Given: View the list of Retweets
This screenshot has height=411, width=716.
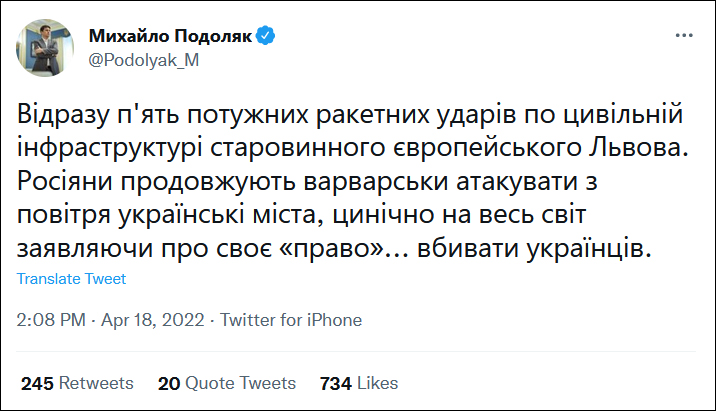Looking at the screenshot, I should 96,383.
